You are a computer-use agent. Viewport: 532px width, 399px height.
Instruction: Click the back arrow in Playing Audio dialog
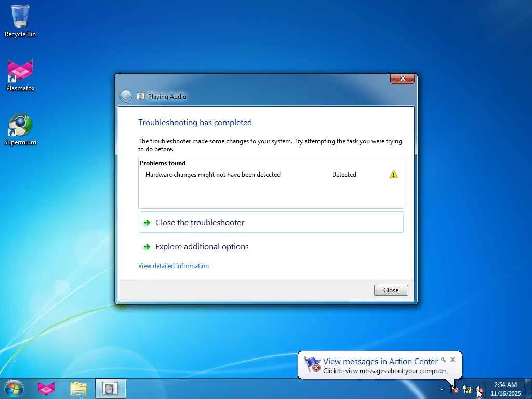[x=126, y=96]
